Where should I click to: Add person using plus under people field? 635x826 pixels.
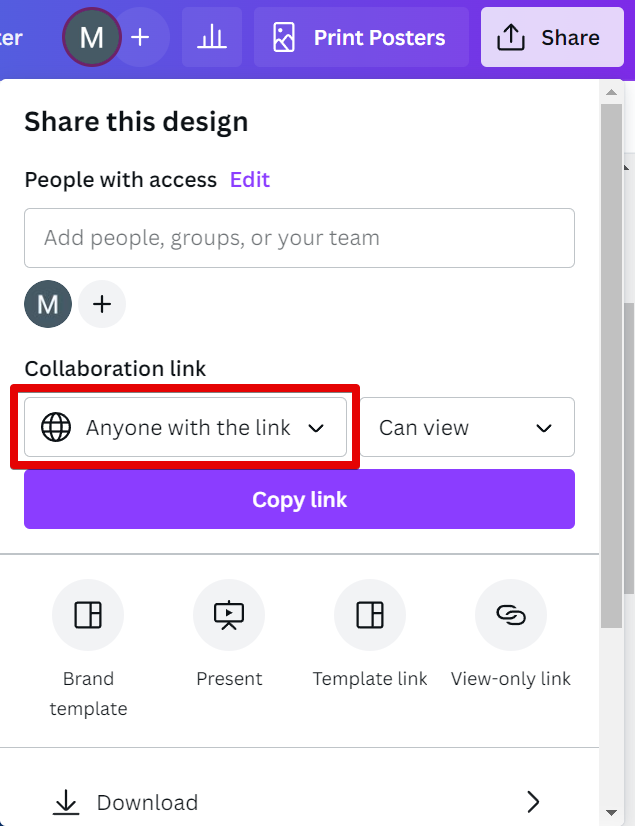tap(101, 304)
